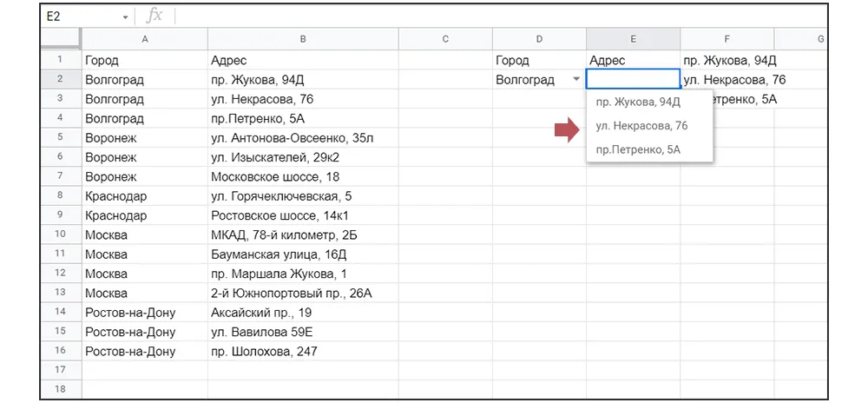The width and height of the screenshot is (868, 403).
Task: Click column C header
Action: coord(445,39)
